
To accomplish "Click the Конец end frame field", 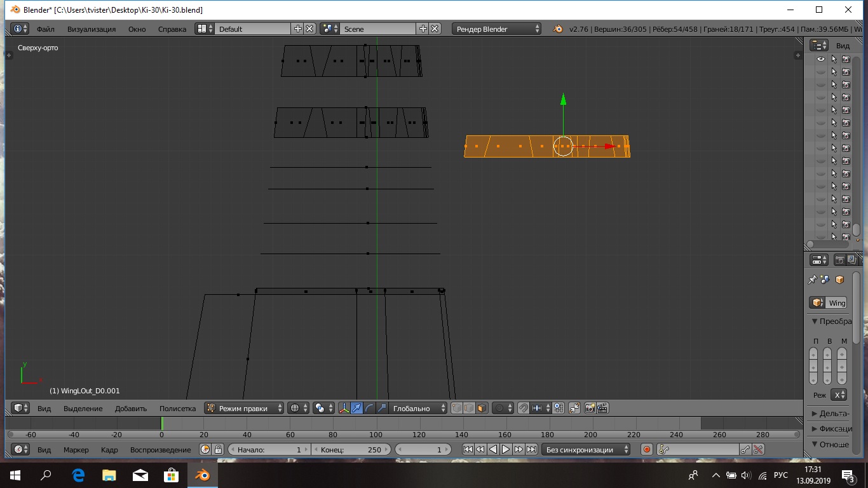I will [351, 450].
